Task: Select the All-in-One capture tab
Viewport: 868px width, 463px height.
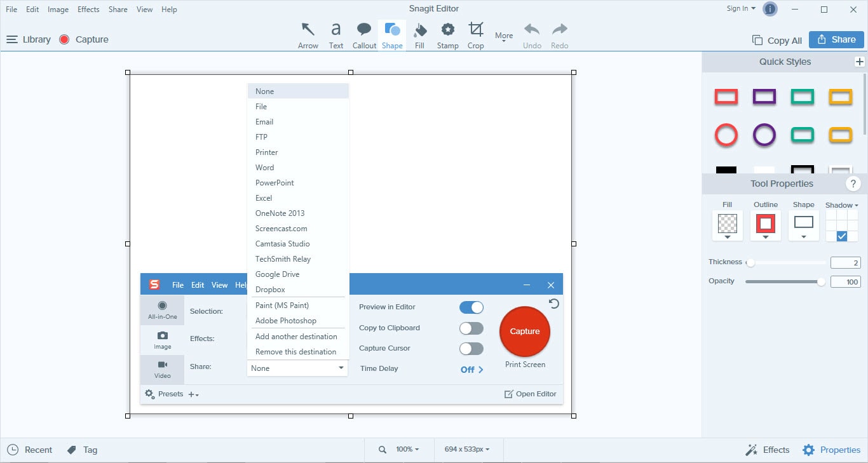Action: (x=163, y=310)
